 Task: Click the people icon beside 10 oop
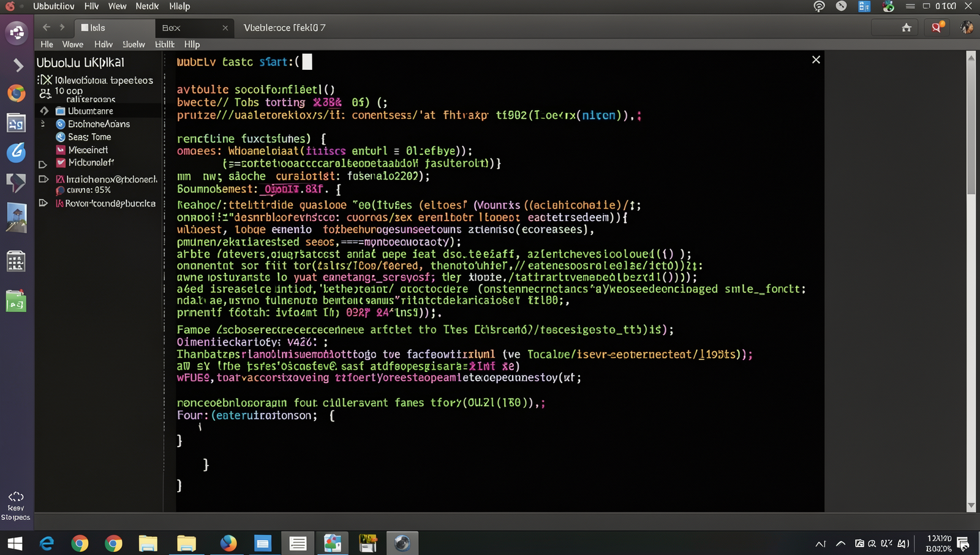coord(45,93)
